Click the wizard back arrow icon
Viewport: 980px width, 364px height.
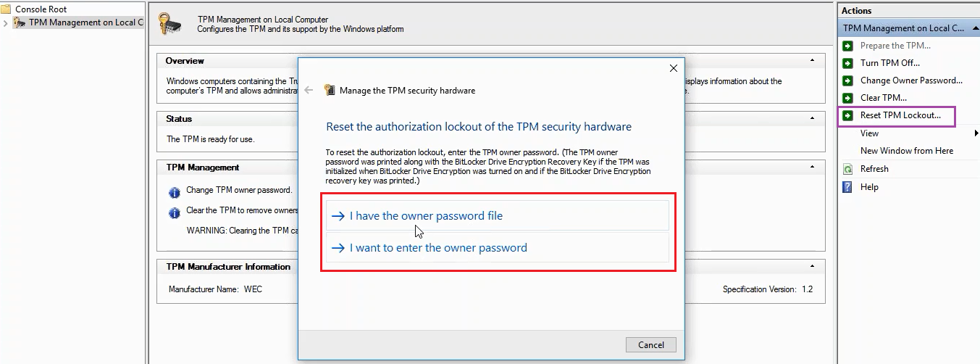pyautogui.click(x=309, y=91)
